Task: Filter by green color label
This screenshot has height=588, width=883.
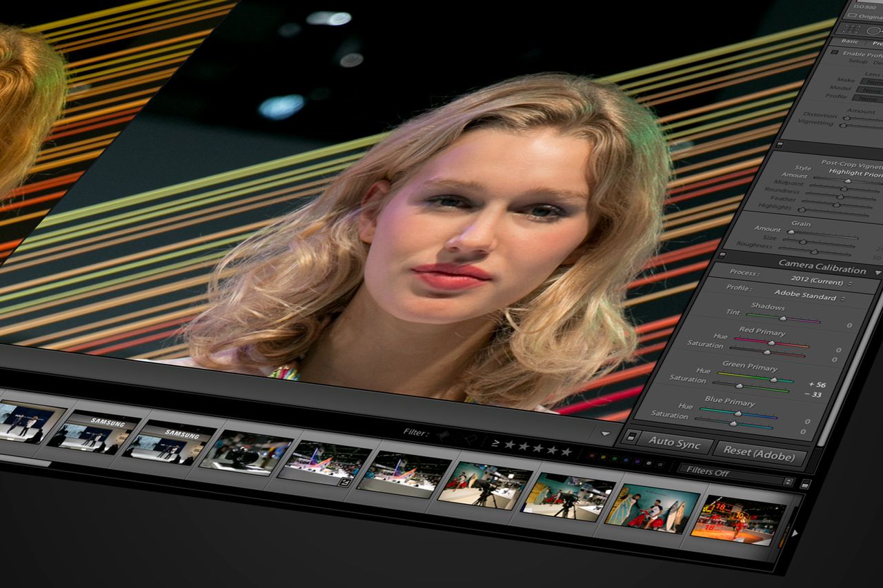Action: click(614, 458)
